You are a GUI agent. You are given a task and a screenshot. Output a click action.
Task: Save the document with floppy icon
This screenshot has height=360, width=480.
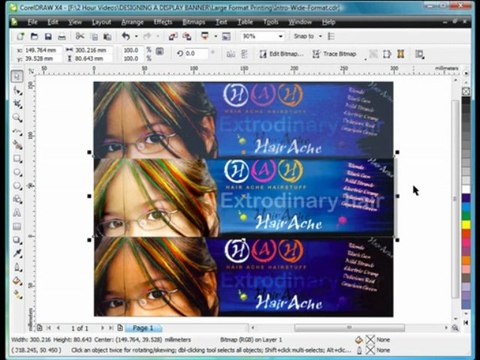48,36
